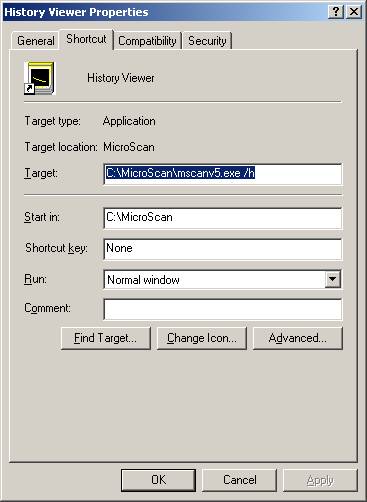This screenshot has width=367, height=502.
Task: Click Cancel to discard changes
Action: [240, 480]
